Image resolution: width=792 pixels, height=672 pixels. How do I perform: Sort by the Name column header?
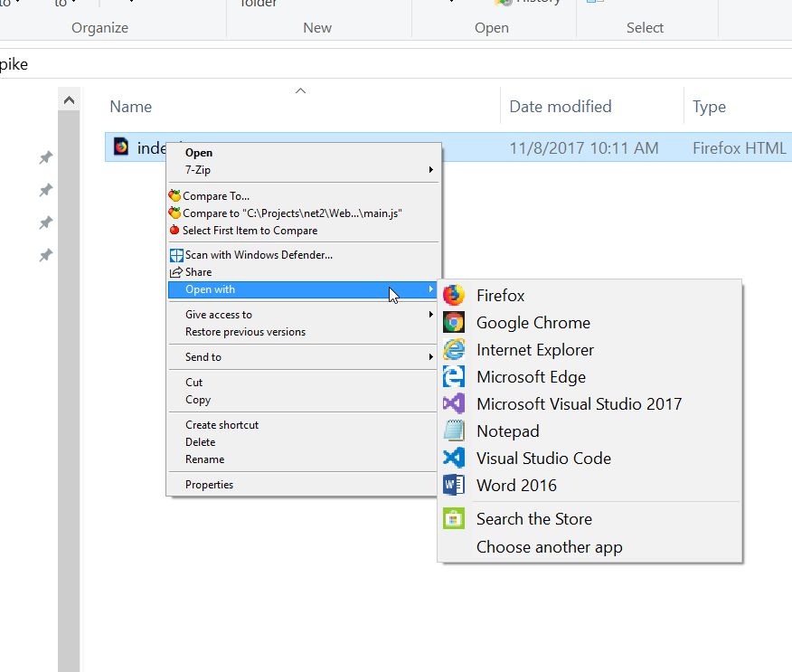click(x=302, y=107)
